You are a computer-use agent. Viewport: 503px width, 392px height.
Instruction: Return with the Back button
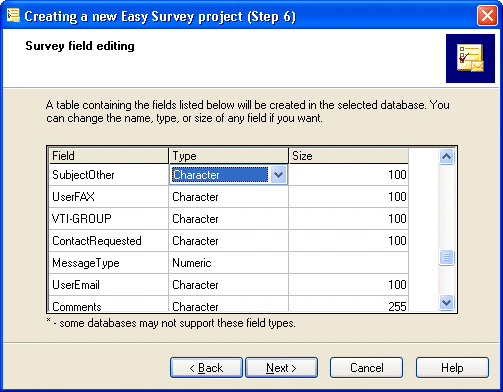[x=206, y=368]
